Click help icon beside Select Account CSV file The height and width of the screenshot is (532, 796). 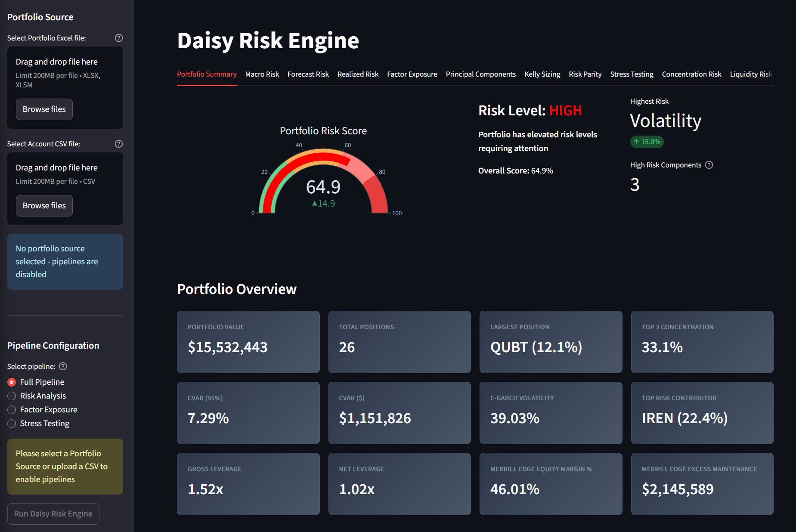point(119,144)
